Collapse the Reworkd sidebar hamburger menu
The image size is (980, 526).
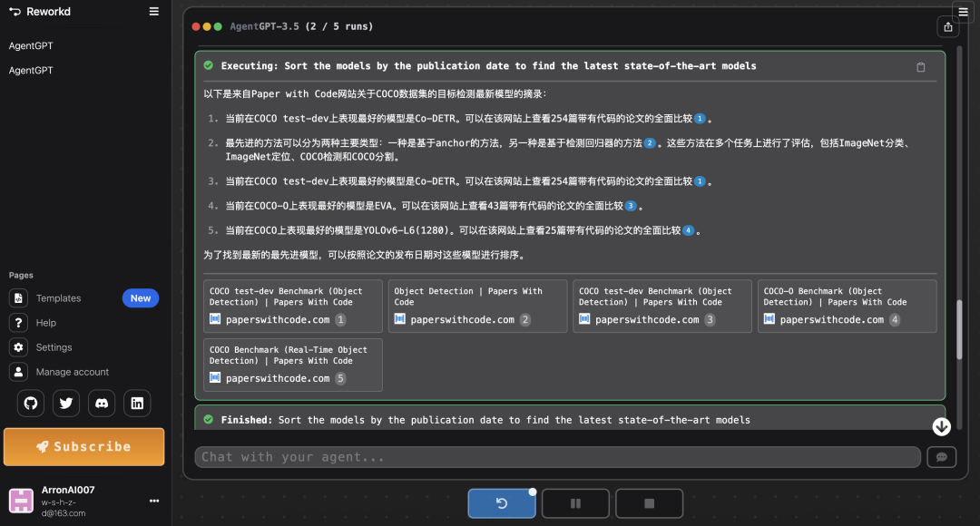pos(153,11)
